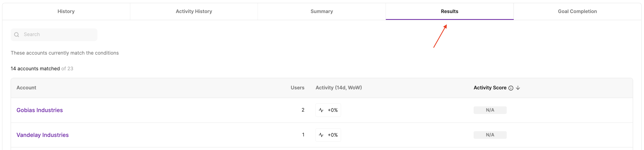This screenshot has height=150, width=644.
Task: Open the Gobias Industries account link
Action: tap(40, 110)
